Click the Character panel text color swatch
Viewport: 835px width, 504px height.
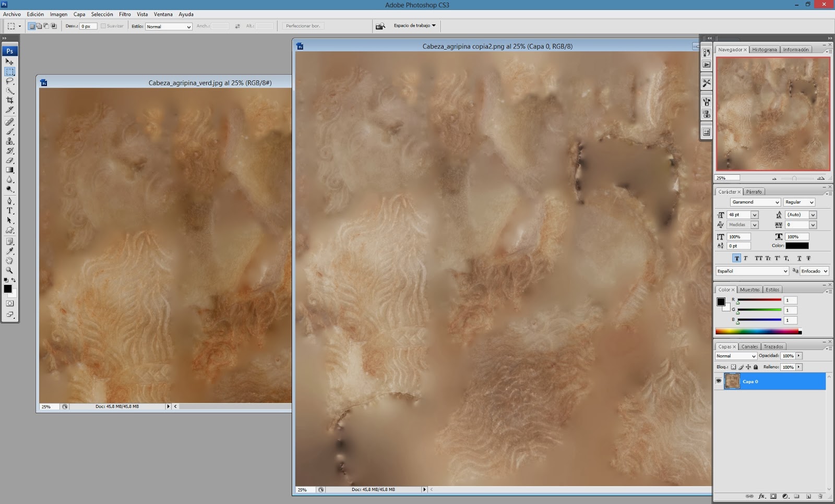[797, 246]
